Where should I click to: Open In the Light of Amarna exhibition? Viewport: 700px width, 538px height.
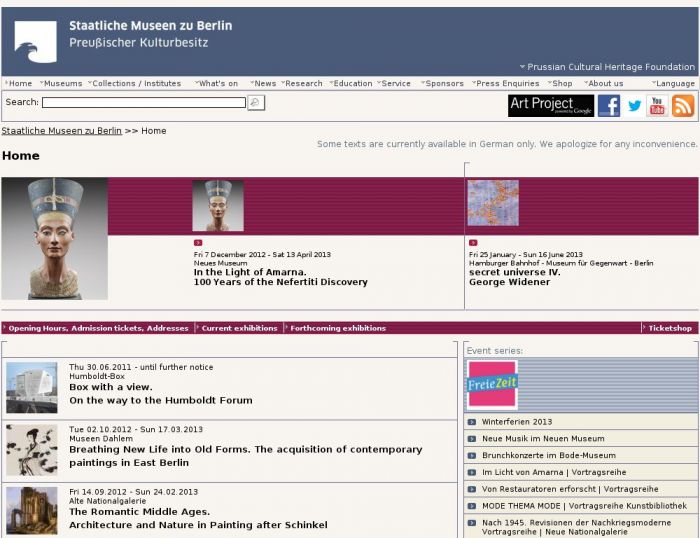[280, 277]
